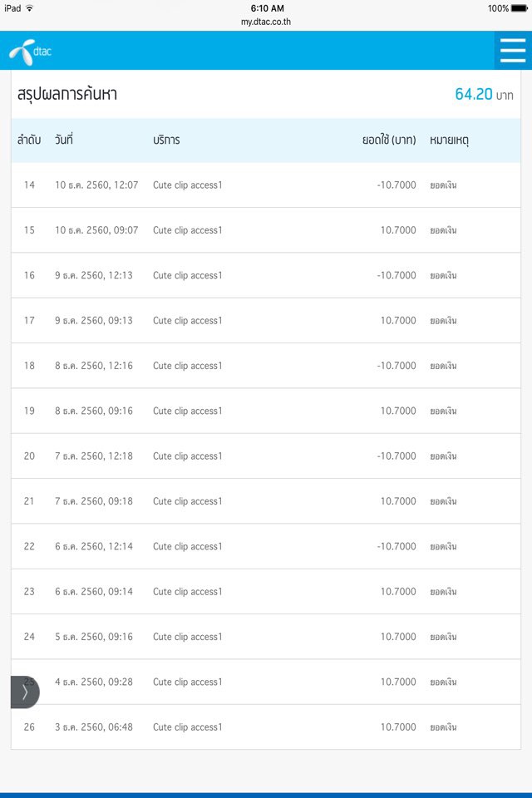Image resolution: width=532 pixels, height=798 pixels.
Task: Tap the my.dtac.co.th address bar
Action: (266, 22)
